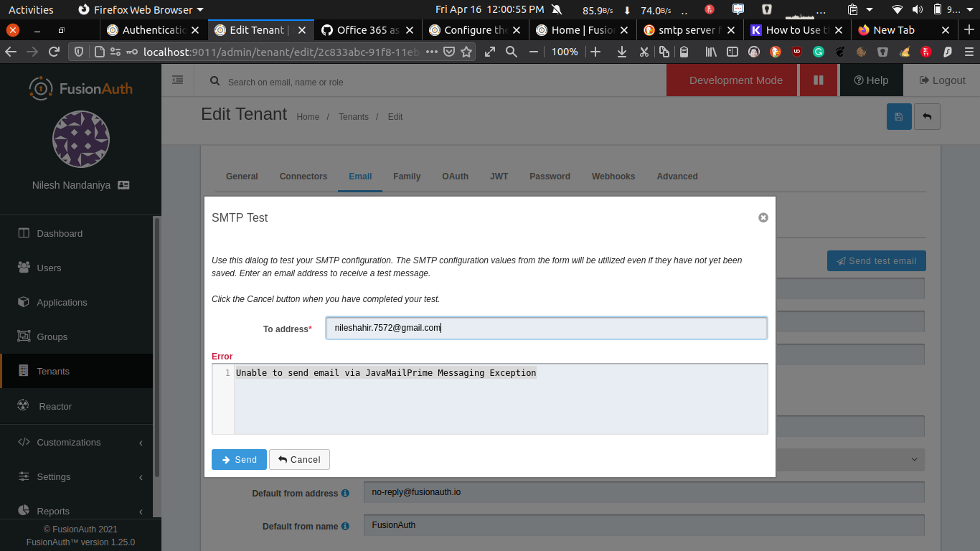This screenshot has width=980, height=551.
Task: Select the Email tab
Action: point(360,176)
